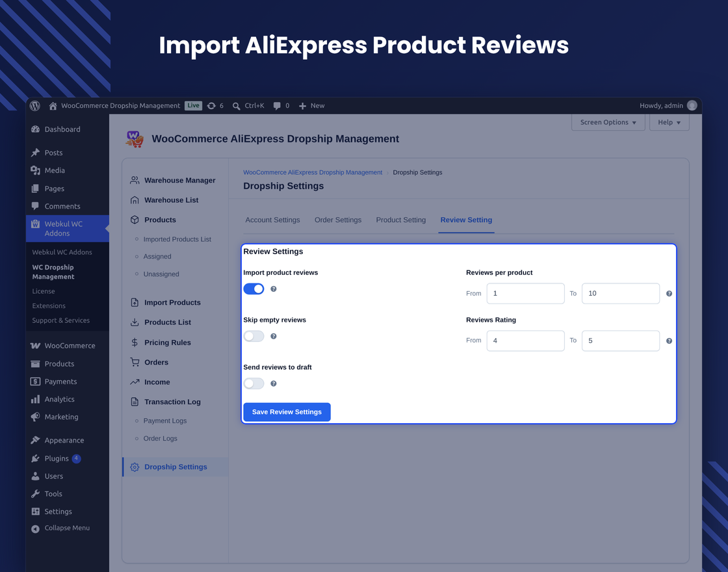Click the Users icon in sidebar

(35, 476)
